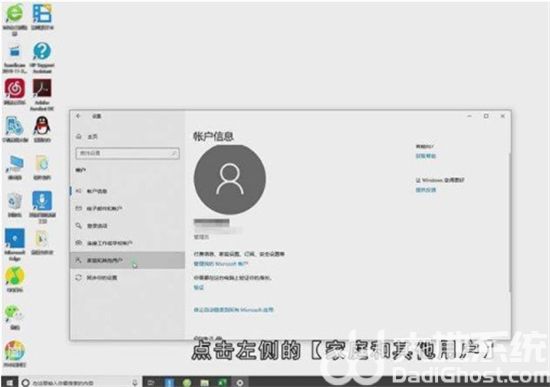
Task: Launch Microsoft Edge from the desktop
Action: pos(15,239)
